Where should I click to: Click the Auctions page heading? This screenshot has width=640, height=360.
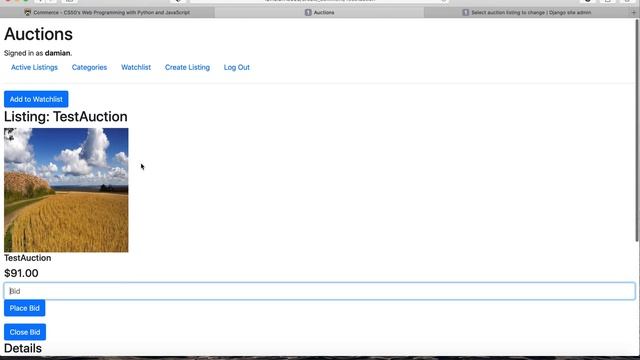[38, 34]
